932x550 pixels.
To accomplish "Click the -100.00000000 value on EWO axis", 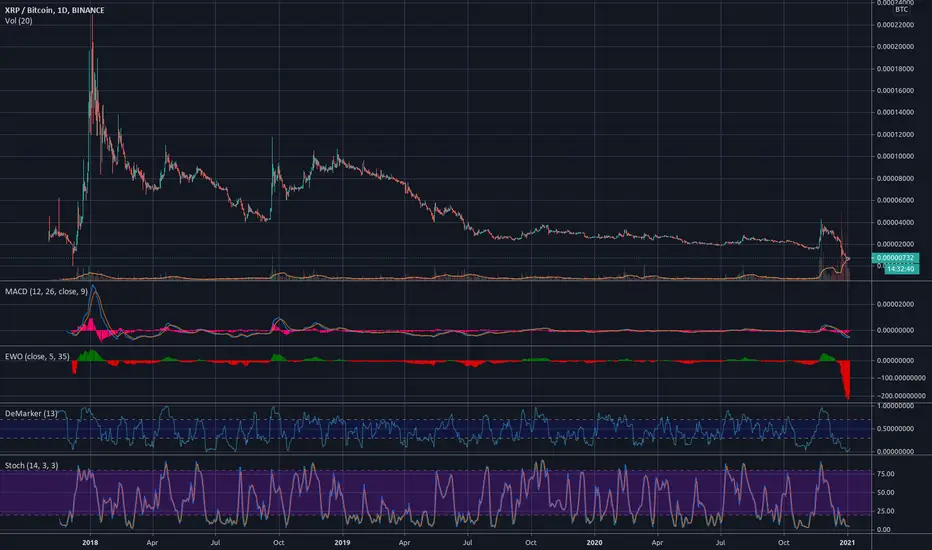I will (x=901, y=378).
